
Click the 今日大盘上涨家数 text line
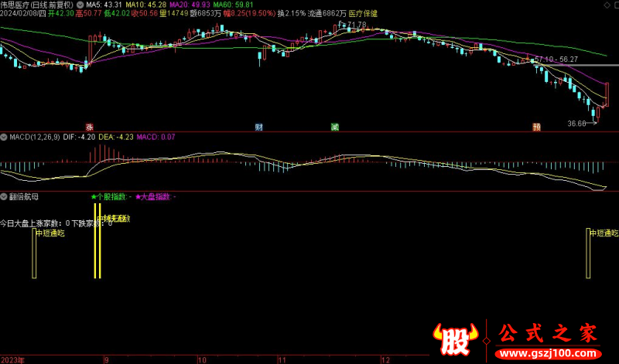click(56, 223)
